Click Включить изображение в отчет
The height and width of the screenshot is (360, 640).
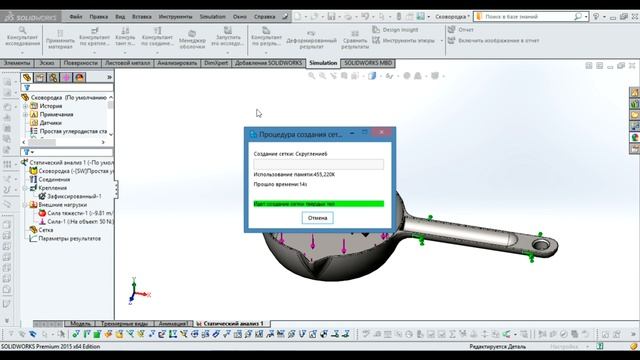pyautogui.click(x=493, y=40)
